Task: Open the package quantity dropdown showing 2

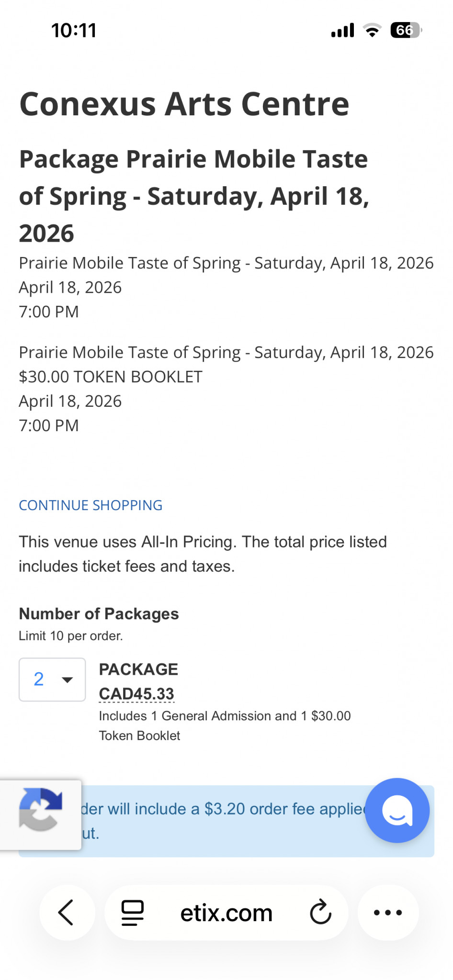Action: tap(52, 679)
